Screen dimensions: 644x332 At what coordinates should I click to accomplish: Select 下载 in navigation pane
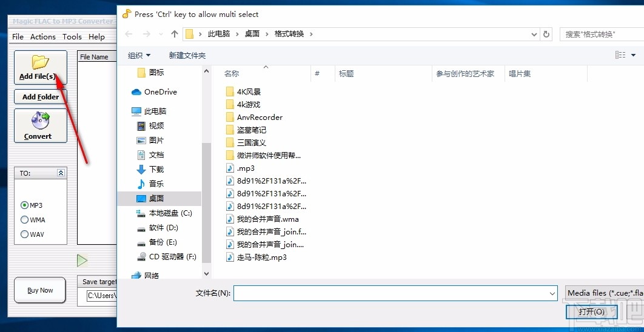pos(150,169)
